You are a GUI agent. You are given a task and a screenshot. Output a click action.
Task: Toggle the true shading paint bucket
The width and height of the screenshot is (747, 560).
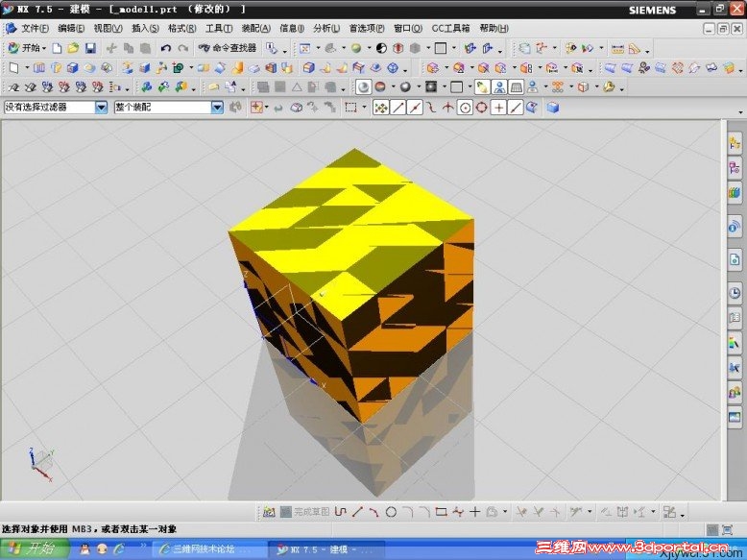click(482, 87)
